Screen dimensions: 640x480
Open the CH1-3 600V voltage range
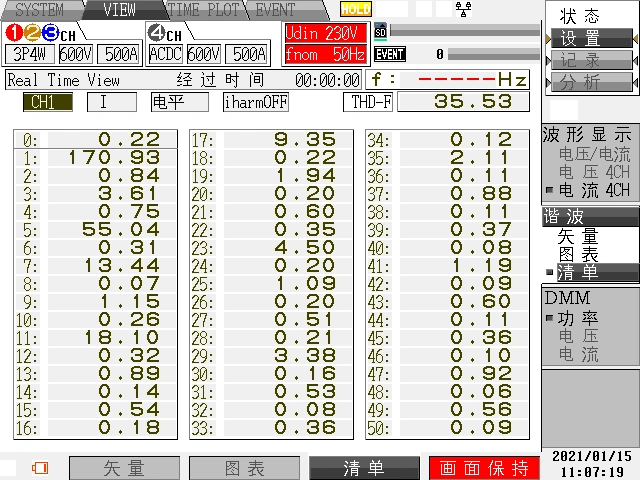(x=76, y=54)
